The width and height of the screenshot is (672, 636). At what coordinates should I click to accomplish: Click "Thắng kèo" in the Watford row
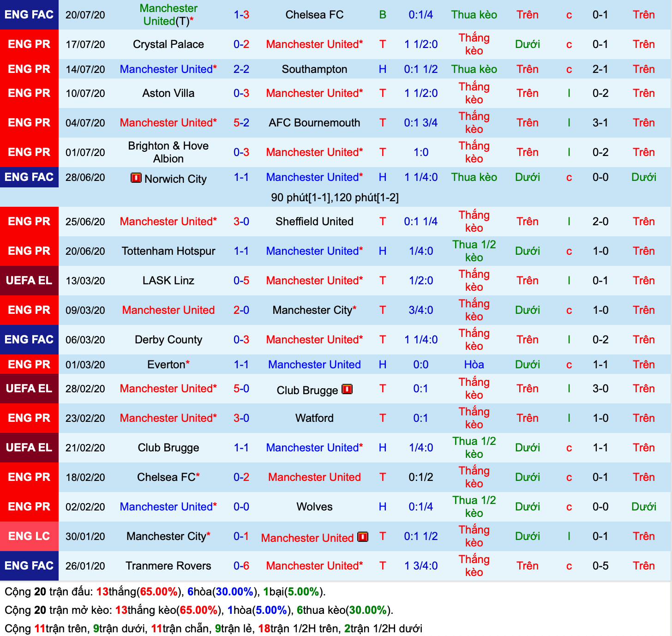pyautogui.click(x=474, y=418)
